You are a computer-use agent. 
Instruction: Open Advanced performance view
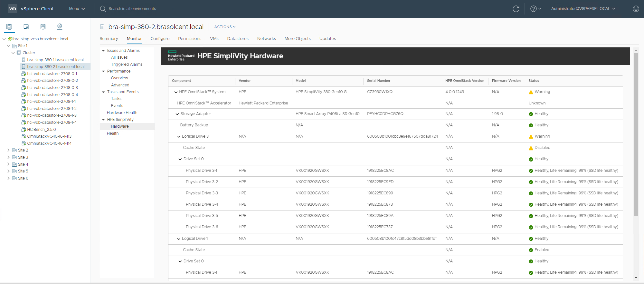tap(120, 85)
